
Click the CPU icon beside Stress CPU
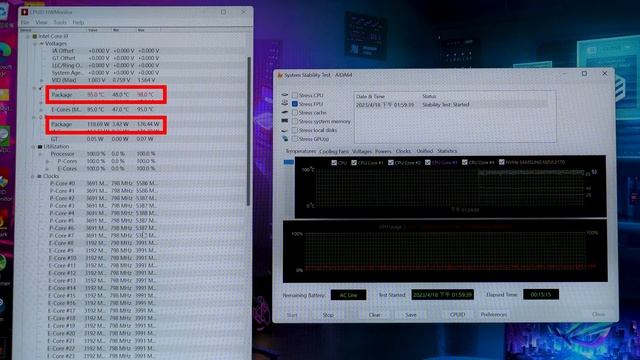(x=285, y=95)
